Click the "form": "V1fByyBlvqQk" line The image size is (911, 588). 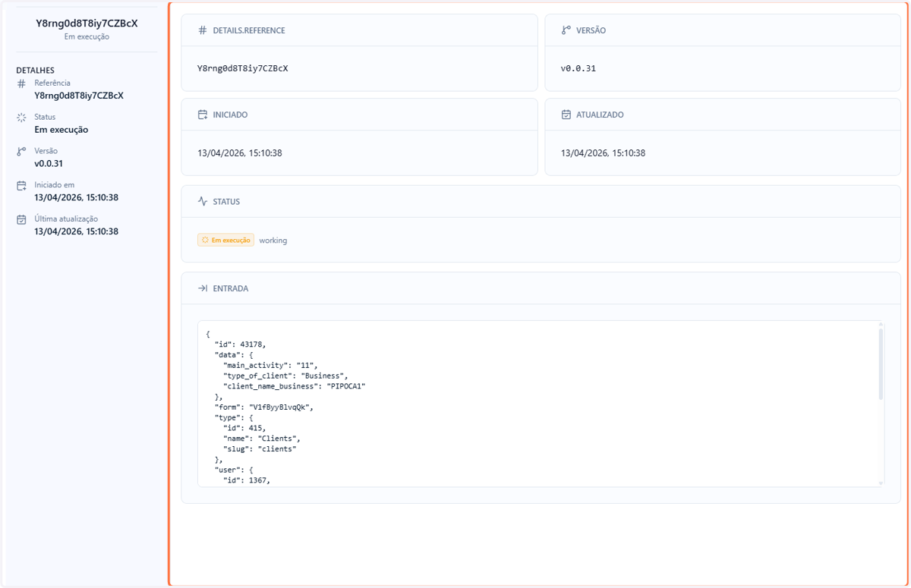pyautogui.click(x=264, y=407)
